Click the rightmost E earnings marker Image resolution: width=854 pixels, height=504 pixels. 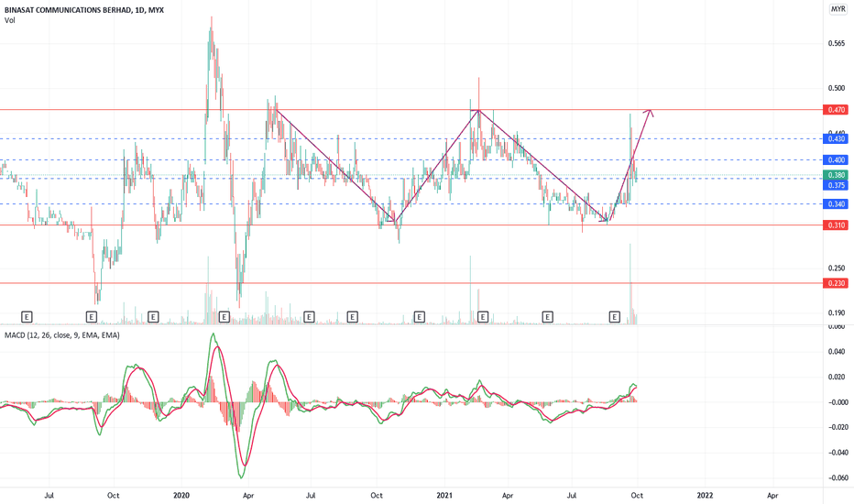tap(614, 316)
